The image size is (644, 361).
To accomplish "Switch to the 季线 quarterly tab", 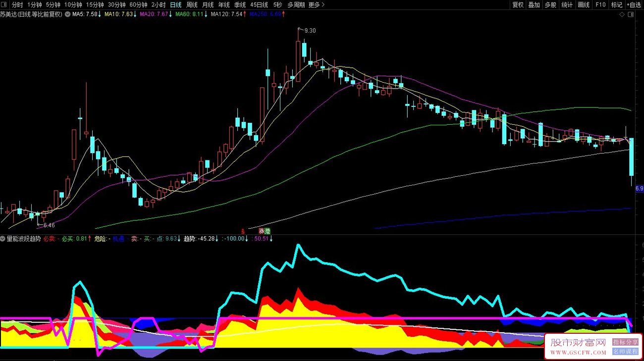I will 240,5.
